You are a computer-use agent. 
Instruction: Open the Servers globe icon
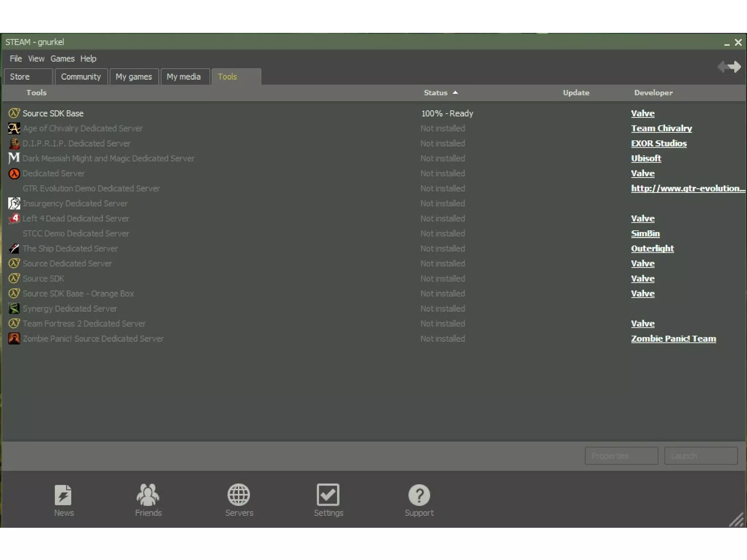(x=239, y=495)
